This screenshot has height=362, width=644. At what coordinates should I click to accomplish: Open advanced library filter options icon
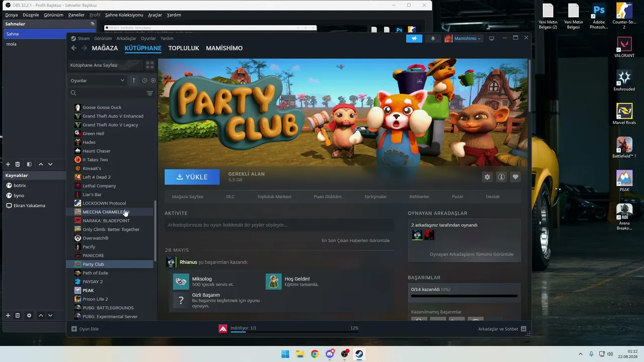(149, 93)
